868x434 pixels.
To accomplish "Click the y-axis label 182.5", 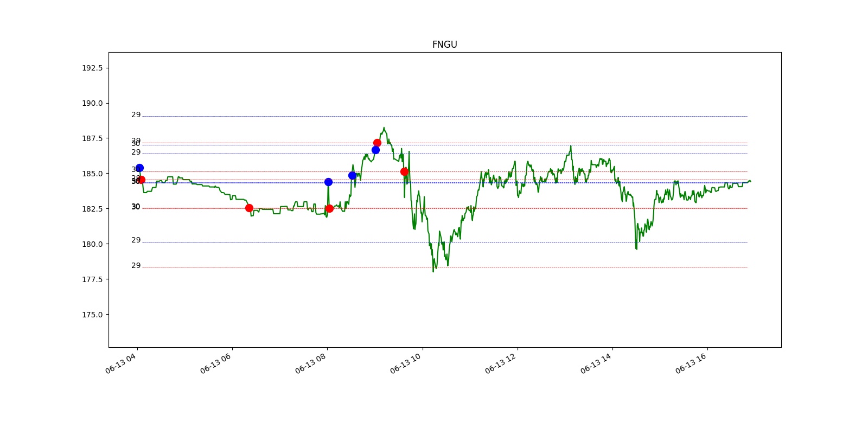I will tap(92, 209).
